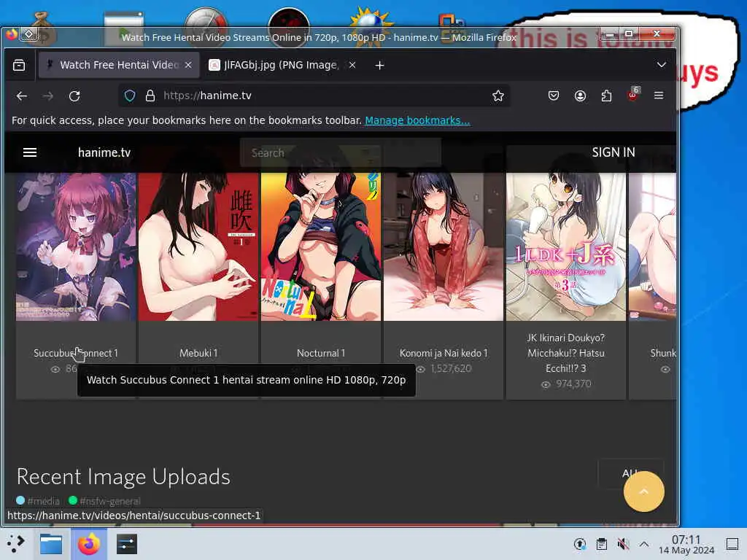Show desktop with the rightmost panel icon

pyautogui.click(x=732, y=544)
